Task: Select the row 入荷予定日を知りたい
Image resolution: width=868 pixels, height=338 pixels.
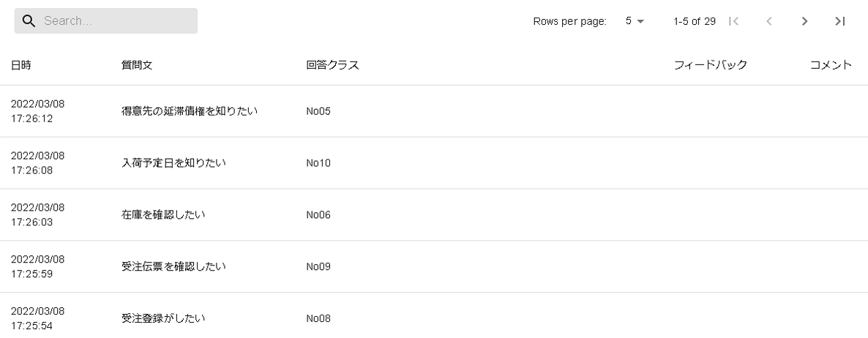Action: click(x=173, y=163)
